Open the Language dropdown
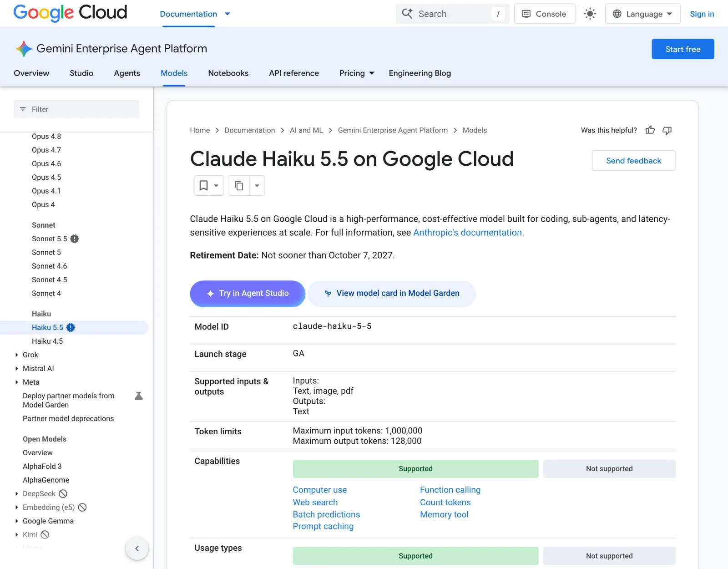The width and height of the screenshot is (728, 569). click(643, 14)
